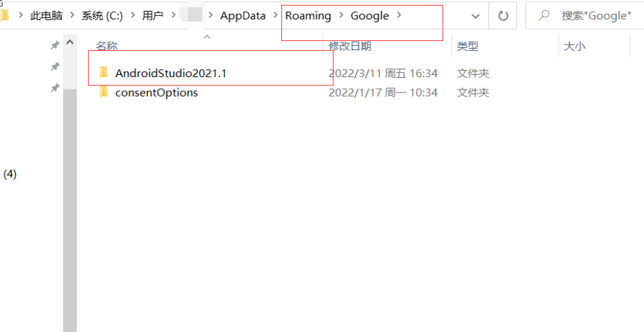Screen dimensions: 644x332
Task: Expand the chevron after AppData breadcrumb
Action: (x=276, y=15)
